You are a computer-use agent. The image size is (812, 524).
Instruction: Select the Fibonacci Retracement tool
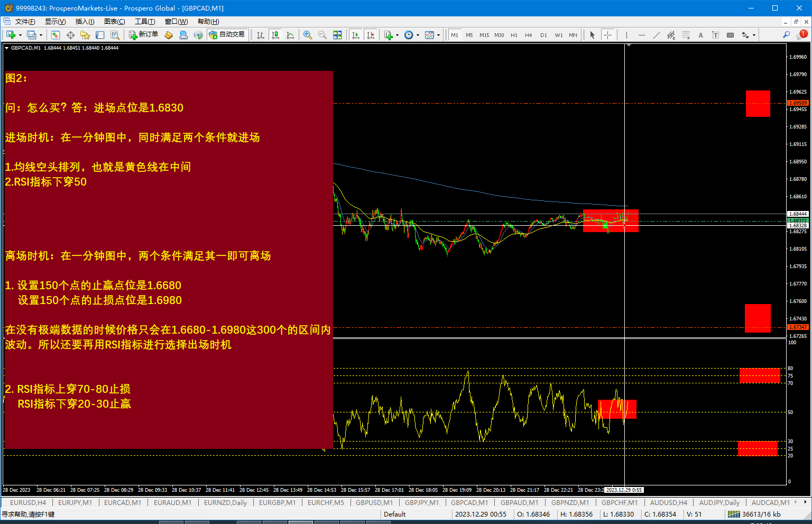[x=686, y=35]
